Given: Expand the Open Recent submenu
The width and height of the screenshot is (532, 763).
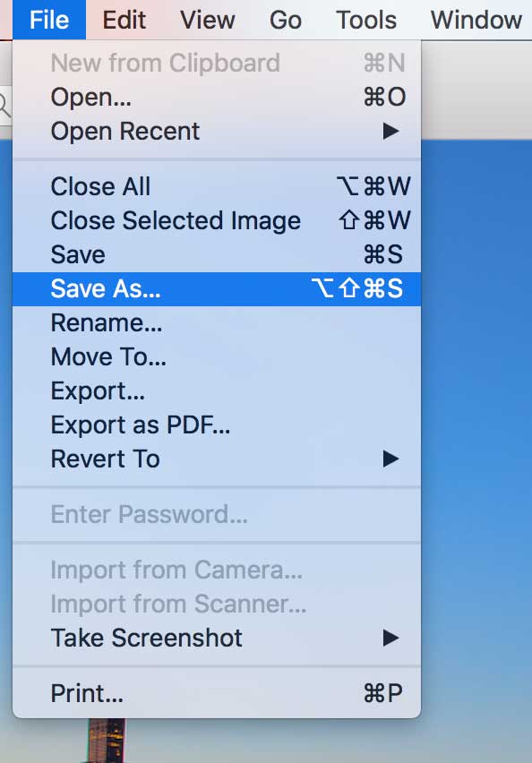Looking at the screenshot, I should coord(125,131).
